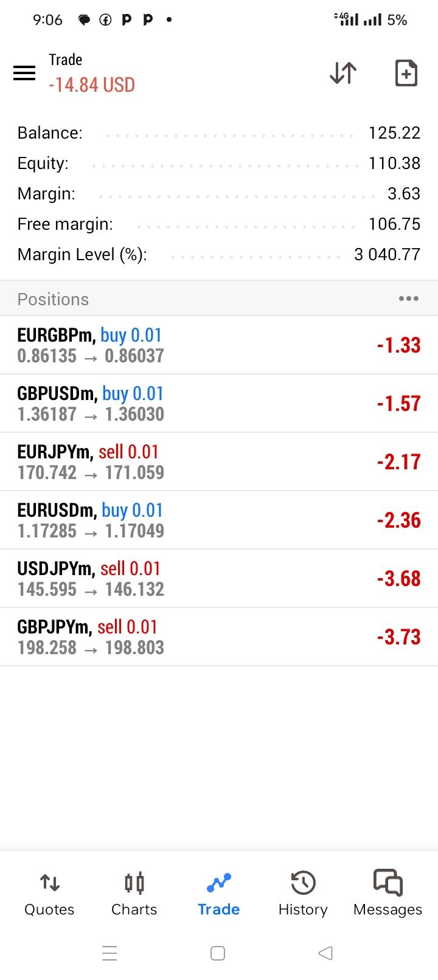Open Messages from bottom bar

click(x=388, y=895)
